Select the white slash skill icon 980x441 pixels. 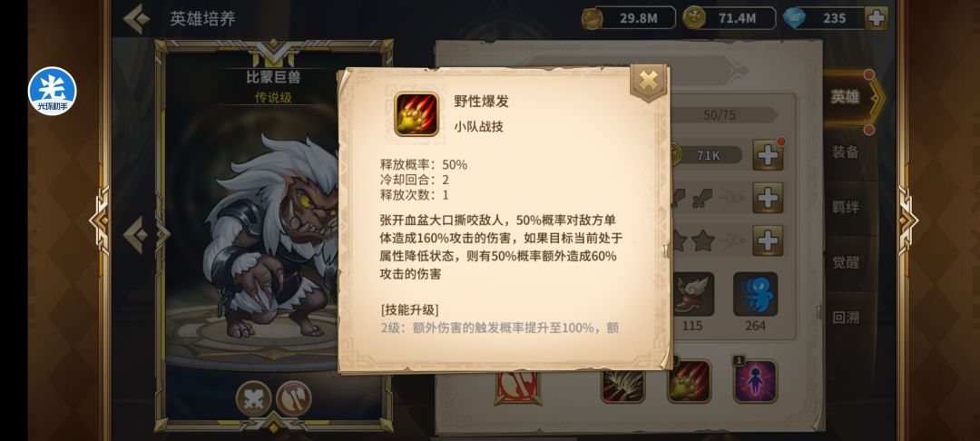622,386
